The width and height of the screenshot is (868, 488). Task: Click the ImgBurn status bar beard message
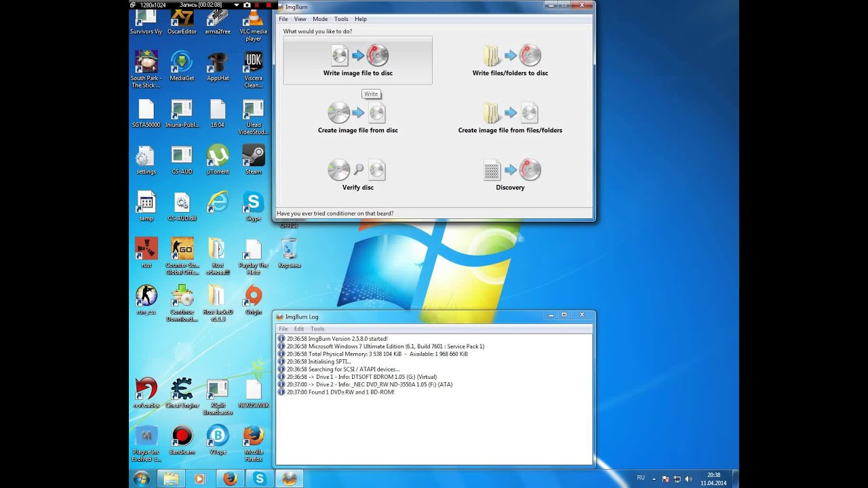pyautogui.click(x=335, y=213)
